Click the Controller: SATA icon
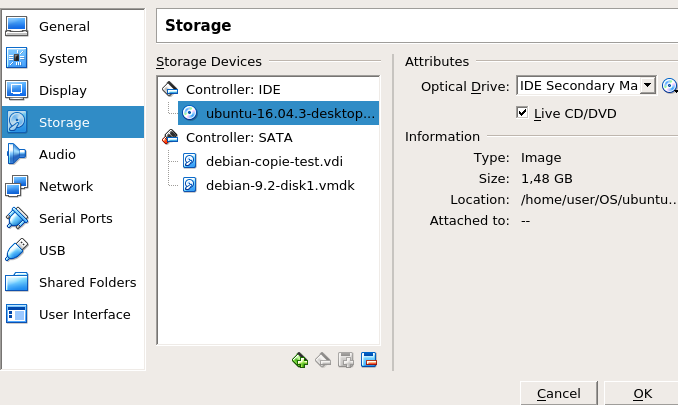678x405 pixels. click(x=170, y=137)
